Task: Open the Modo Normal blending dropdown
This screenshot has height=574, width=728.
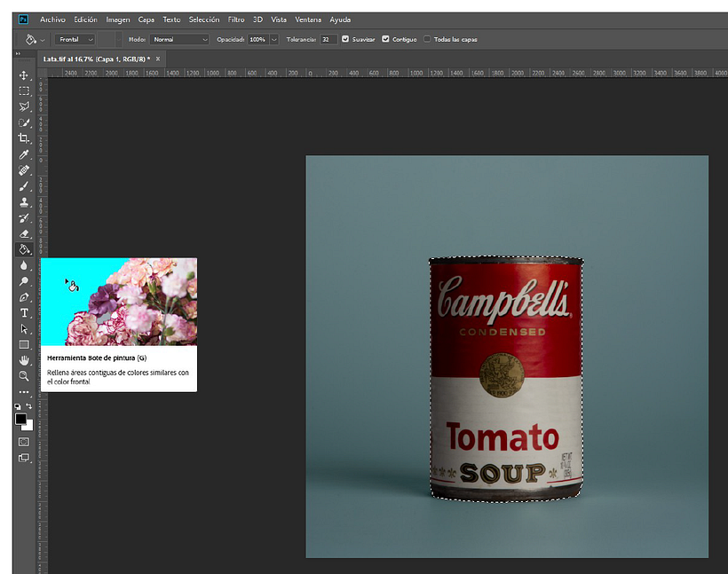Action: click(x=179, y=39)
